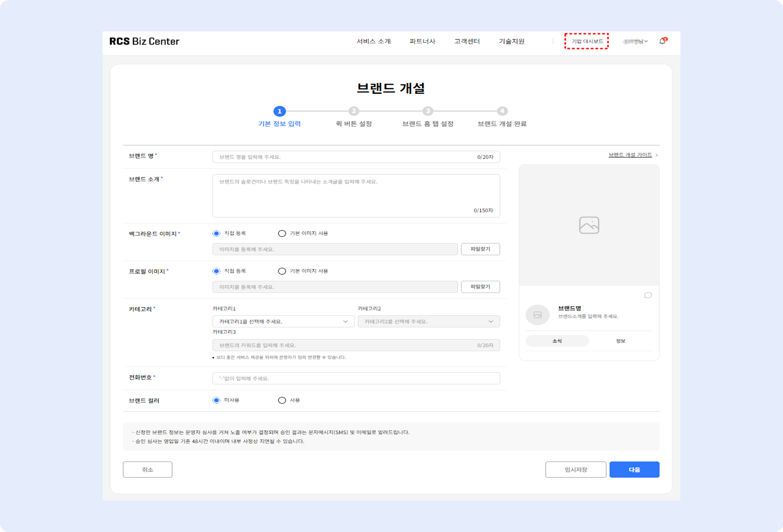783x532 pixels.
Task: Switch to 소식 tab in preview
Action: (557, 341)
